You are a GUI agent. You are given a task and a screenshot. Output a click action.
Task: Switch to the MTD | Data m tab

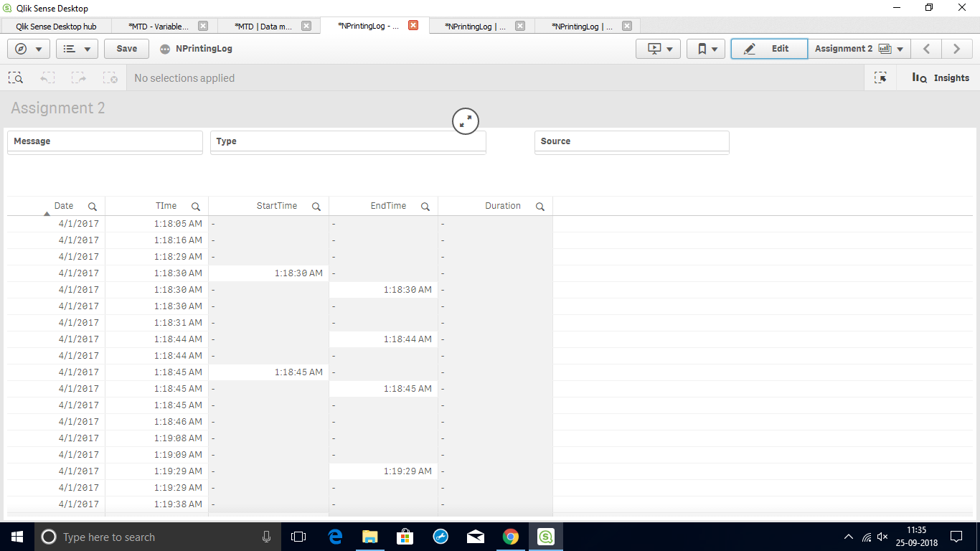click(265, 26)
